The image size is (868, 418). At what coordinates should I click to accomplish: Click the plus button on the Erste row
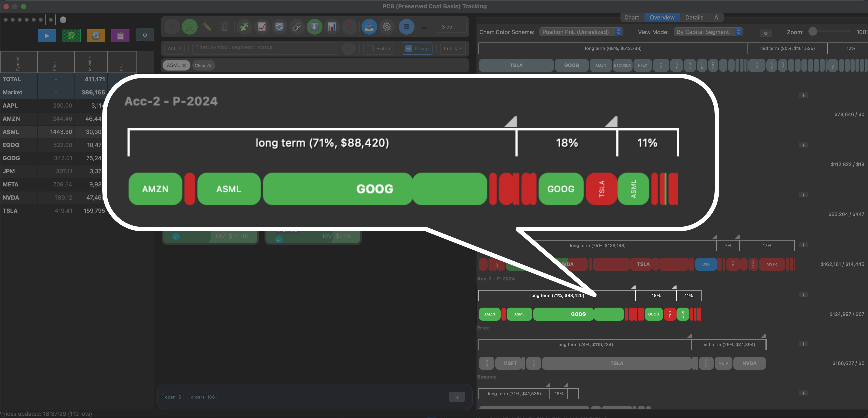tap(803, 344)
